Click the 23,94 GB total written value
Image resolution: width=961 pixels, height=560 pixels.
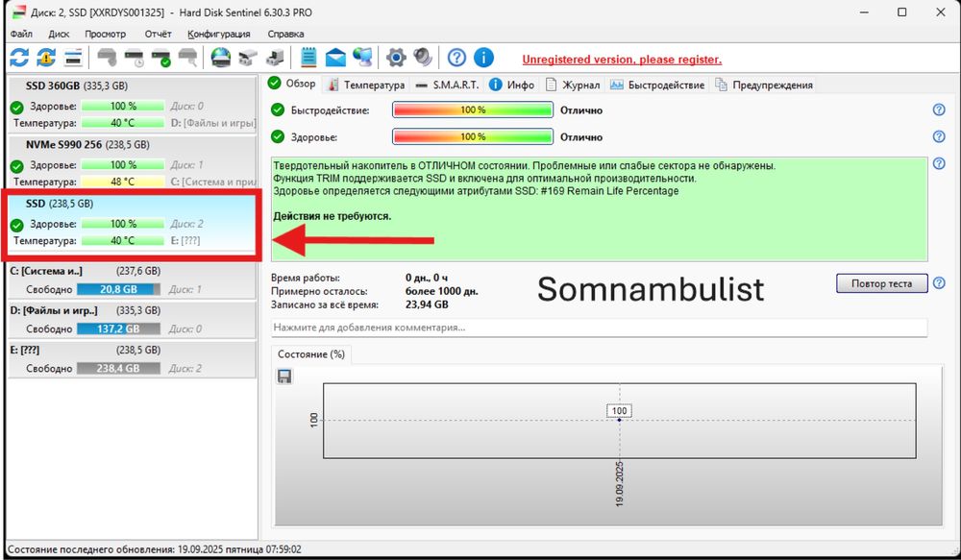(x=427, y=304)
